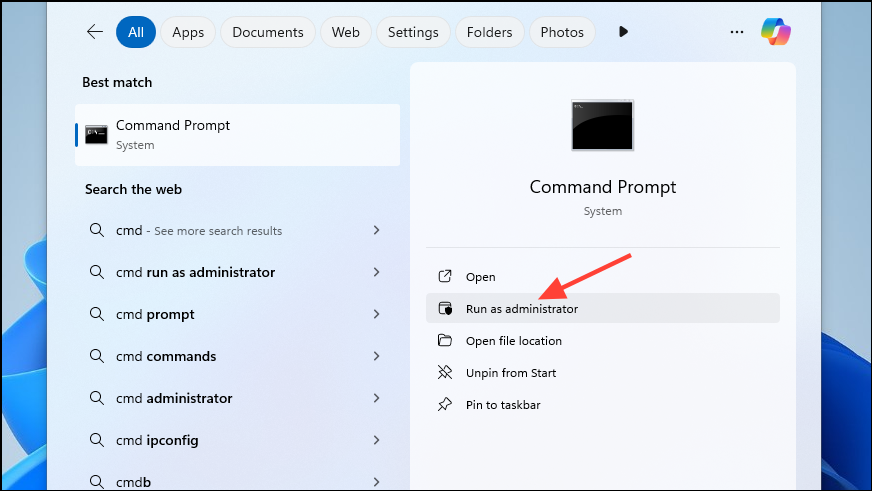The height and width of the screenshot is (491, 872).
Task: Click the unpin icon beside Unpin from Start
Action: [445, 372]
